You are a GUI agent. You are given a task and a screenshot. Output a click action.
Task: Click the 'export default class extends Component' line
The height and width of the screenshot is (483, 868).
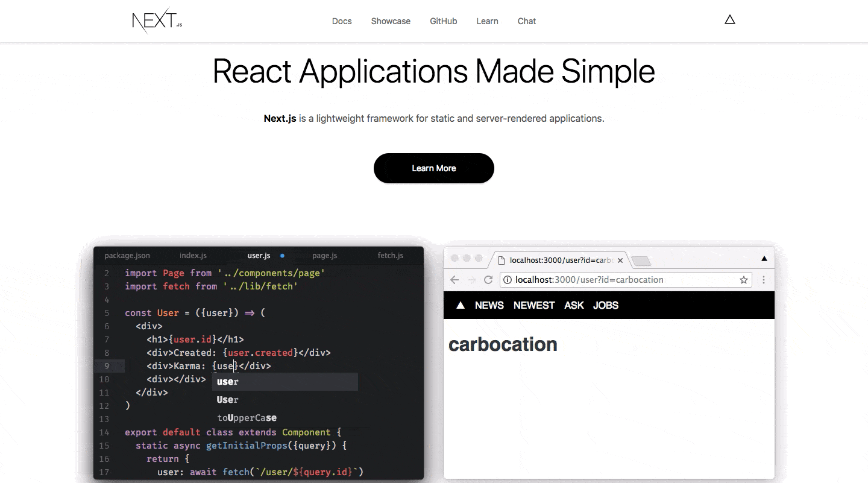click(233, 432)
